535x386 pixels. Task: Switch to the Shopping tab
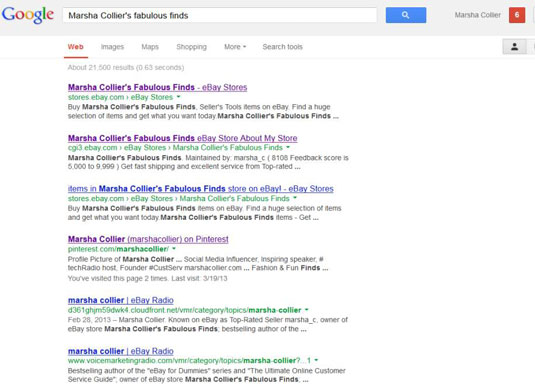click(191, 47)
